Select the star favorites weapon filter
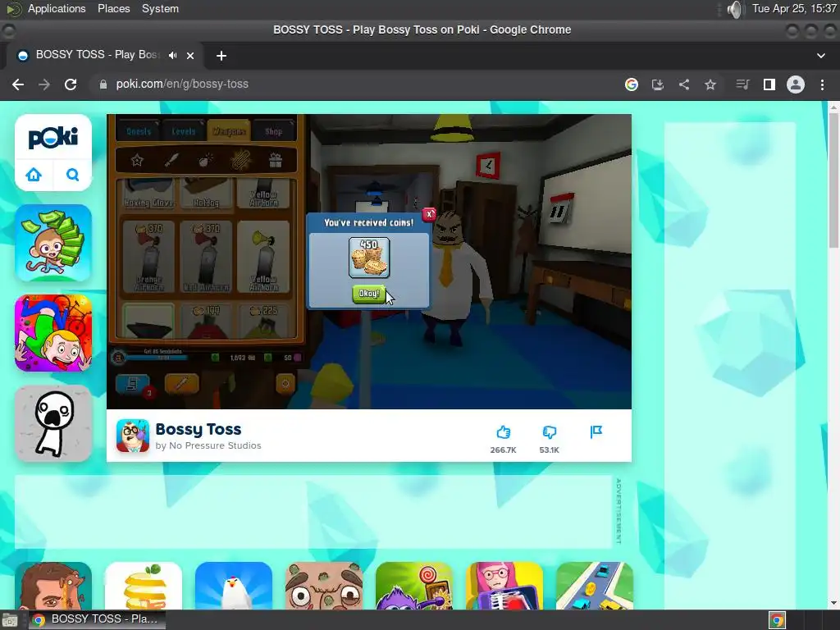840x630 pixels. [137, 160]
